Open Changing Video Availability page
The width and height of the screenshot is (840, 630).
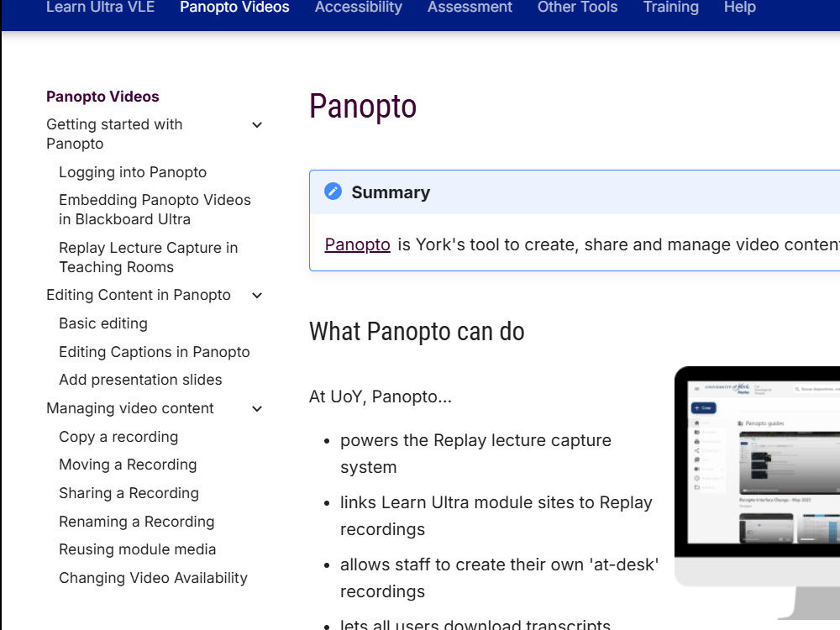click(x=153, y=578)
